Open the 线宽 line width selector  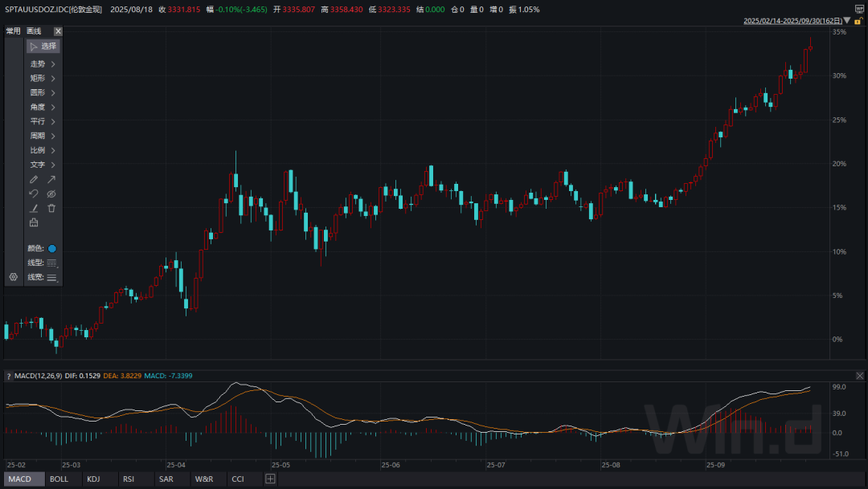click(52, 278)
